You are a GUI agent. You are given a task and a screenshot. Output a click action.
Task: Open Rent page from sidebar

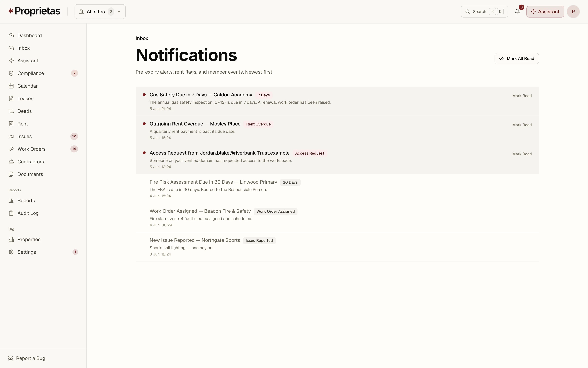(43, 124)
